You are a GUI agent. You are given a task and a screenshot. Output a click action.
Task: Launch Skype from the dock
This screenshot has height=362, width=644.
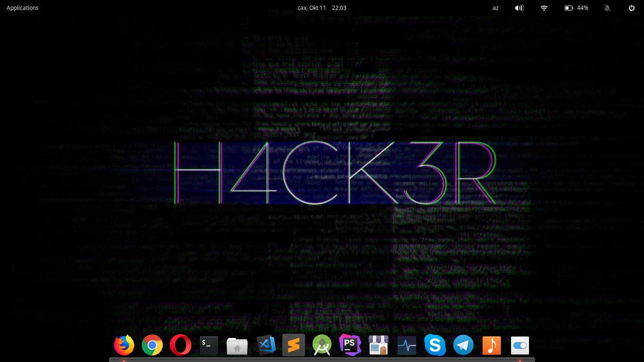point(435,346)
